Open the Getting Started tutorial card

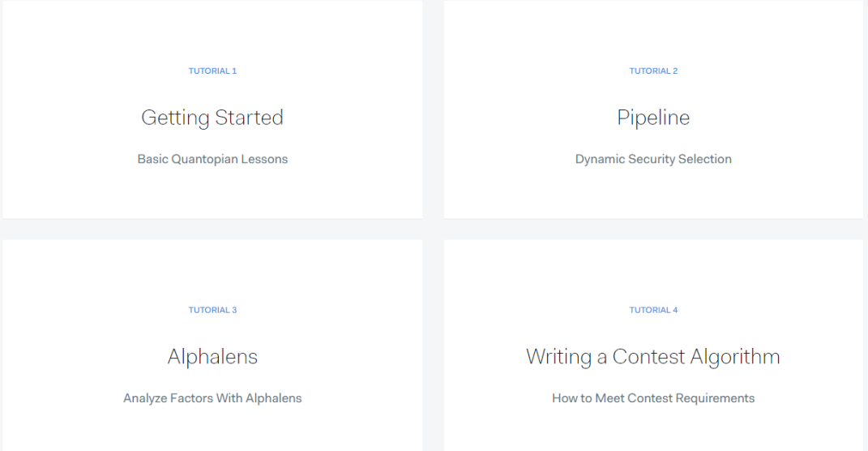[x=212, y=195]
